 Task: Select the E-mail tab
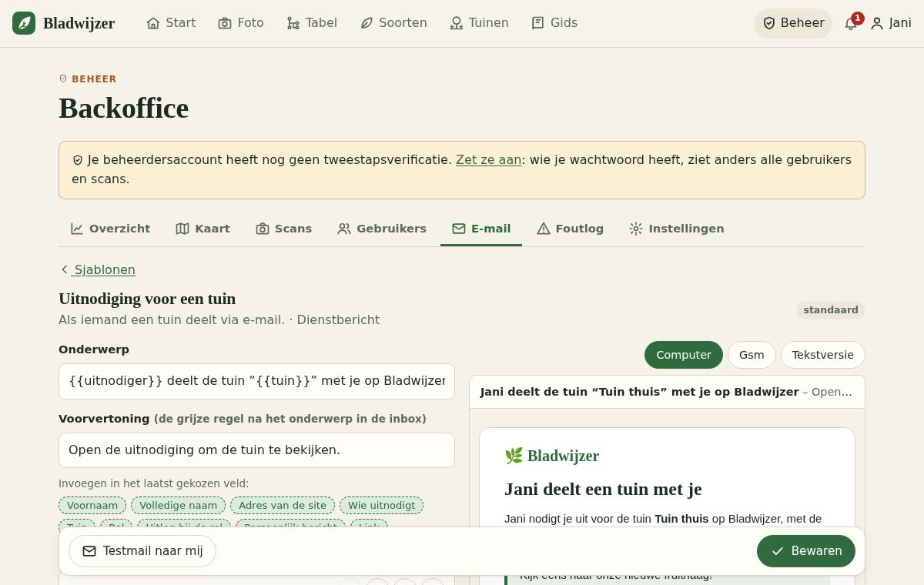pyautogui.click(x=481, y=229)
